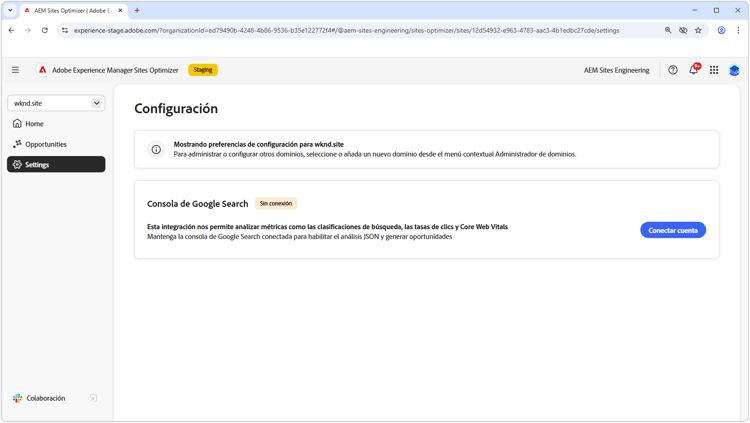This screenshot has height=423, width=750.
Task: Click the Adobe Experience Manager Sites Optimizer title
Action: (115, 70)
